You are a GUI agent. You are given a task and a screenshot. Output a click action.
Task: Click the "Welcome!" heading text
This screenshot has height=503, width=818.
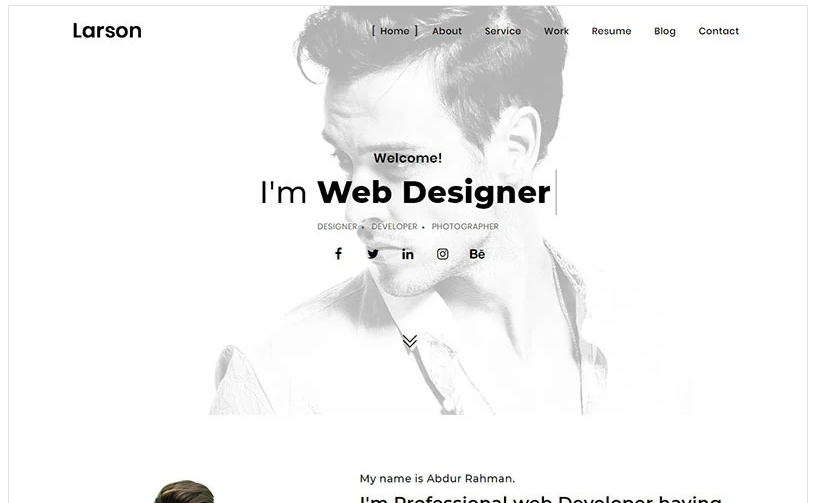click(407, 158)
